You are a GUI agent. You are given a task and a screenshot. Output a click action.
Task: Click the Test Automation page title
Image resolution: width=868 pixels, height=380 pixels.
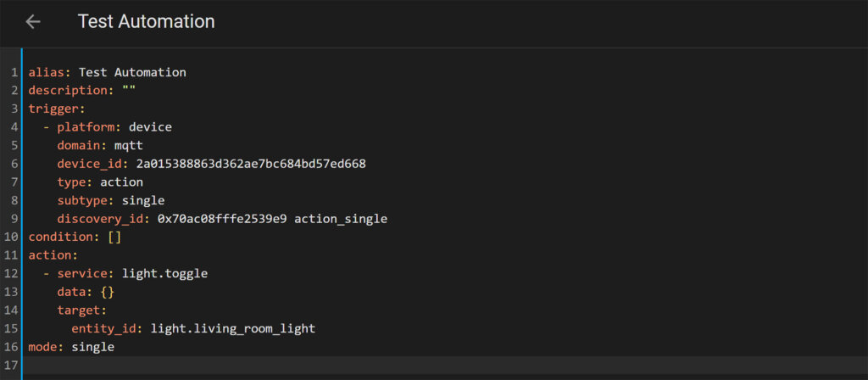[x=146, y=21]
